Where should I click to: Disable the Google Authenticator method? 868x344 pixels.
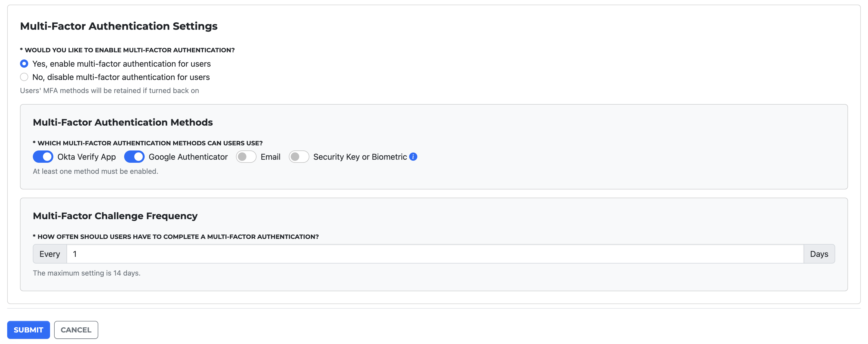[x=134, y=157]
